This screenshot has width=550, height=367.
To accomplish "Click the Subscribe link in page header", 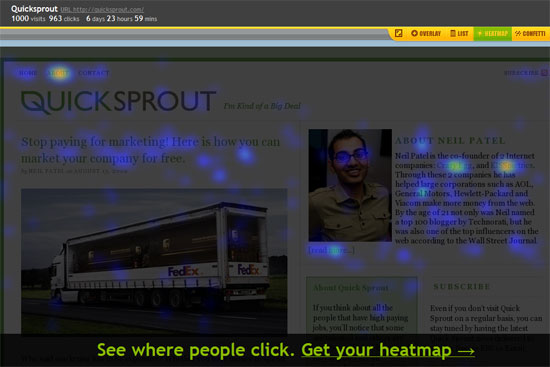I will pyautogui.click(x=521, y=73).
